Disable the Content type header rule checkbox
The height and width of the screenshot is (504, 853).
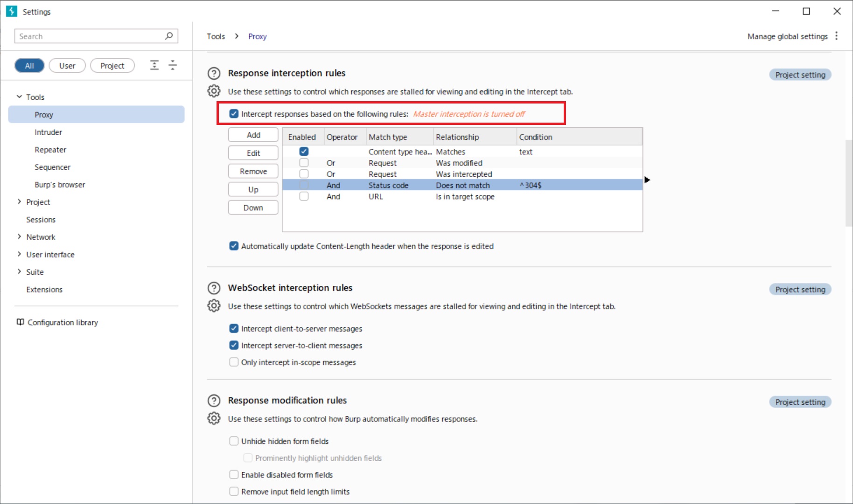pyautogui.click(x=304, y=152)
